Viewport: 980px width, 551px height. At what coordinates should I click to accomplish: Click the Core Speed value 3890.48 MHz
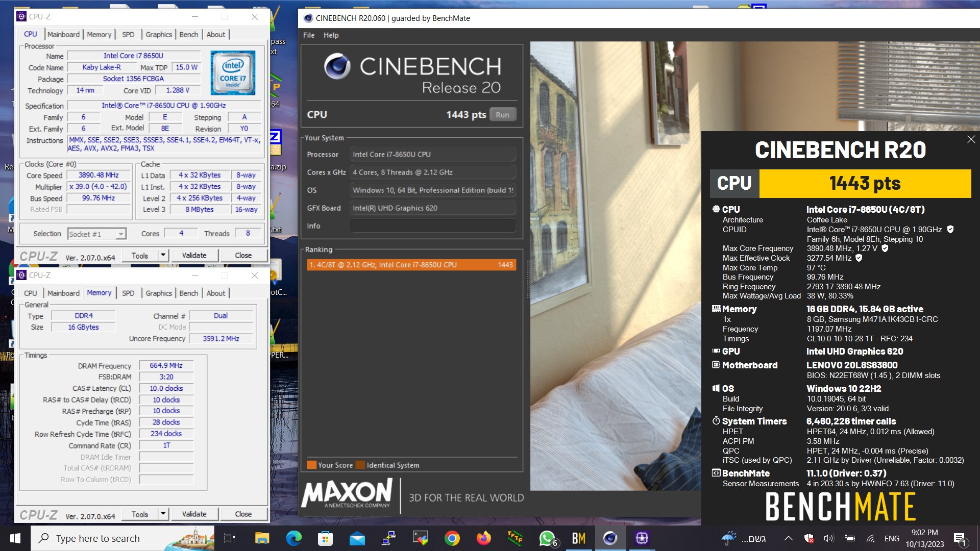pos(99,175)
